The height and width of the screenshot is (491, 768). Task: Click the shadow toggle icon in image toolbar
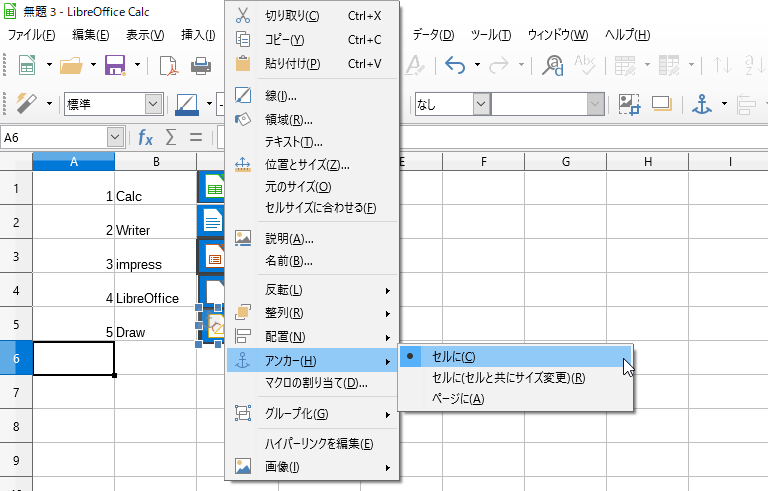pyautogui.click(x=661, y=104)
